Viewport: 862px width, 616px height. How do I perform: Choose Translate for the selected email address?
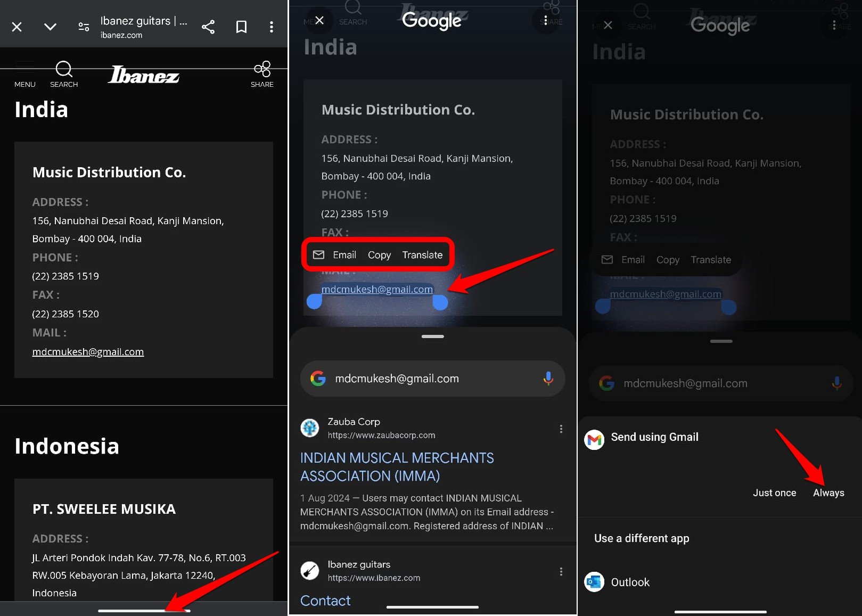[x=422, y=254]
